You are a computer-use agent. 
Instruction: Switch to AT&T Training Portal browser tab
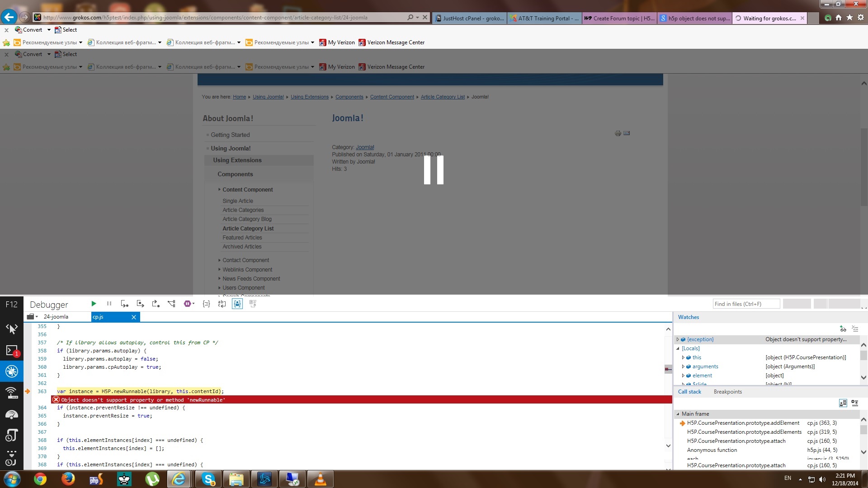(544, 19)
